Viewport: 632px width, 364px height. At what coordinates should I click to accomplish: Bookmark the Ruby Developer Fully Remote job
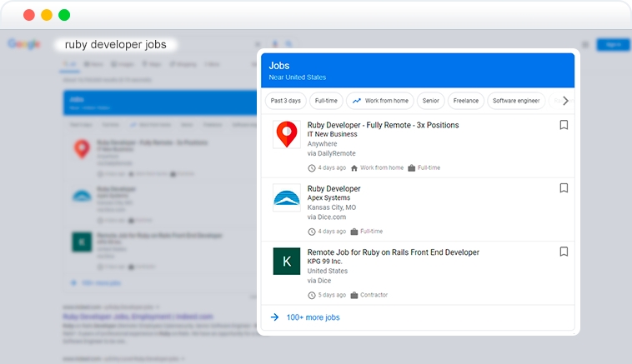[x=564, y=125]
